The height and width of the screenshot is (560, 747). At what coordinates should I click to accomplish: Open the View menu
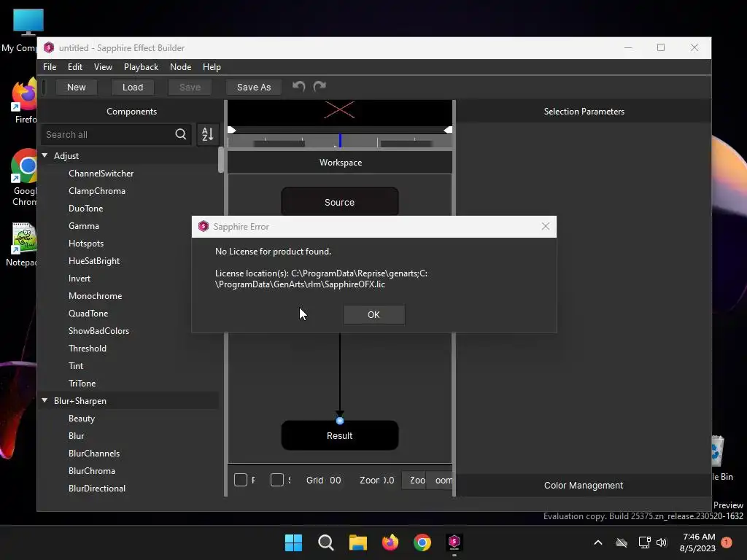[103, 67]
